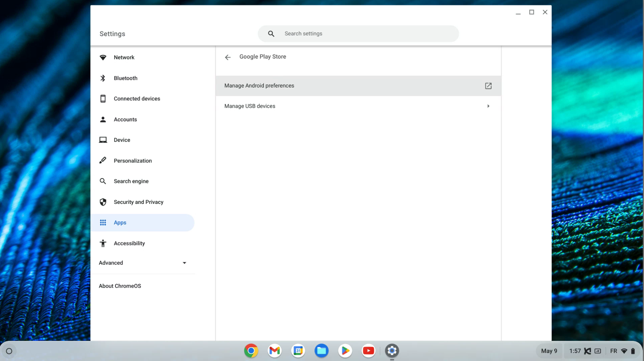This screenshot has height=361, width=644.
Task: Open YouTube from the shelf
Action: [x=368, y=351]
